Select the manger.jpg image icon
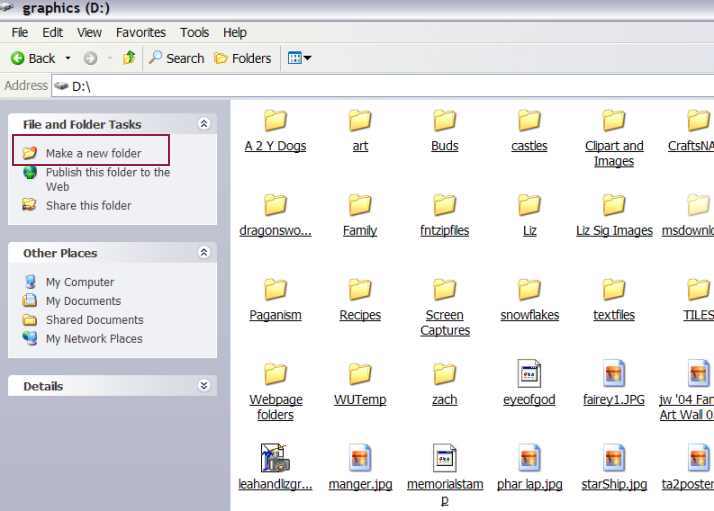The height and width of the screenshot is (511, 714). point(360,459)
